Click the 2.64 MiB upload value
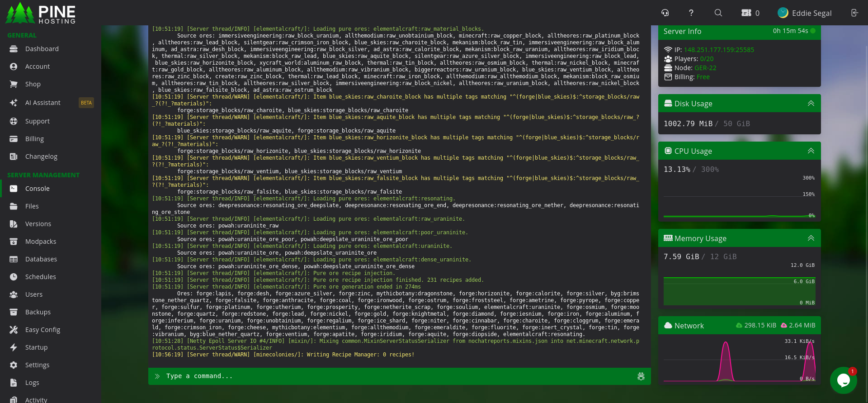 tap(802, 325)
